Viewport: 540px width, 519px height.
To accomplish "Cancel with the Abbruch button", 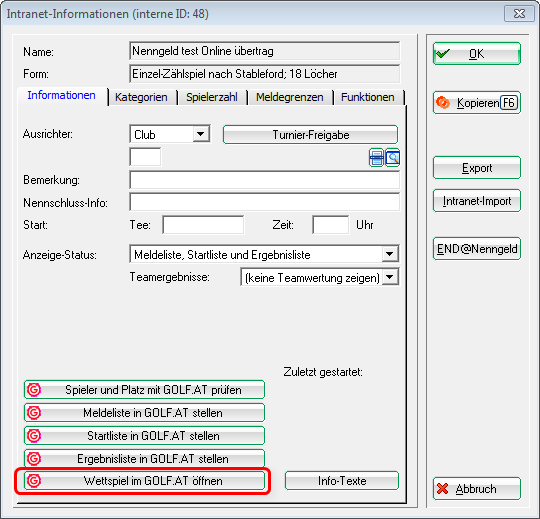I will [477, 489].
